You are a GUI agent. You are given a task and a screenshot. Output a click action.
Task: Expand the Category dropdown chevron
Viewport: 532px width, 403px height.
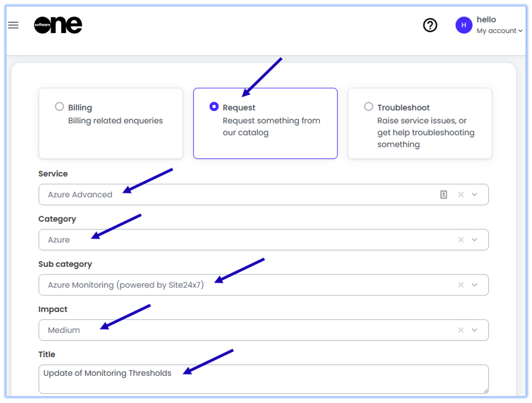(475, 240)
